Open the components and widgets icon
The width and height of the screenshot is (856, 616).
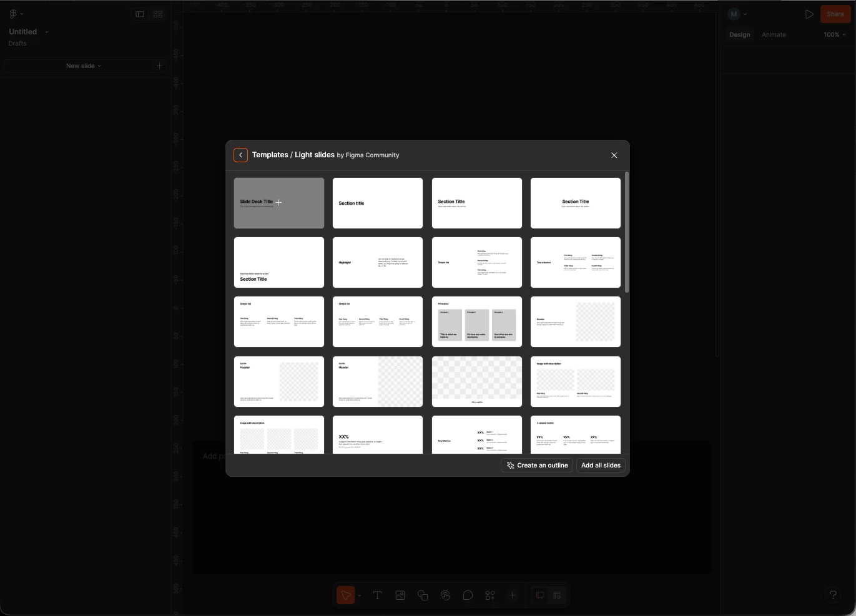point(490,595)
